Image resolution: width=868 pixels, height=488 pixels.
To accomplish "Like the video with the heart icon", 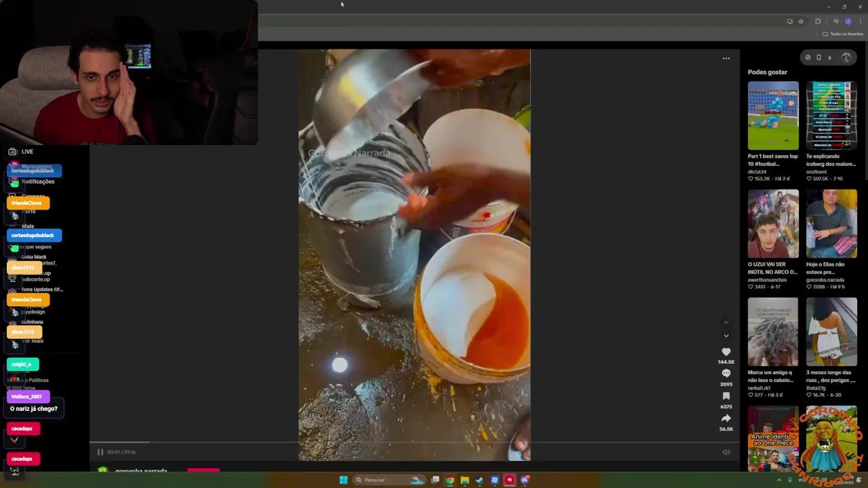I will pos(726,352).
